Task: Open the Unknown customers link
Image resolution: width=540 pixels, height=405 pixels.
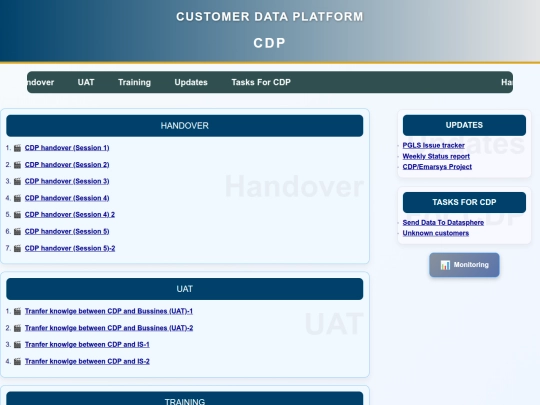Action: [x=436, y=233]
